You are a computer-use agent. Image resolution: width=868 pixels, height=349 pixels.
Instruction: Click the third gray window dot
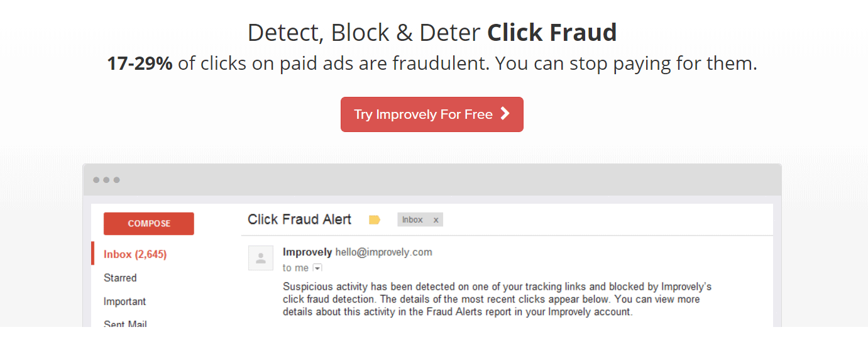click(x=117, y=180)
